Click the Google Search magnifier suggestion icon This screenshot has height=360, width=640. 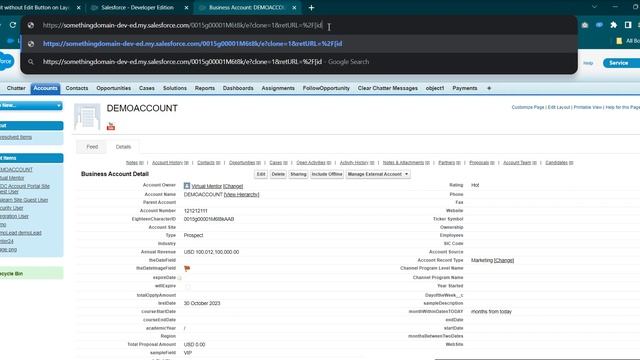pyautogui.click(x=31, y=62)
